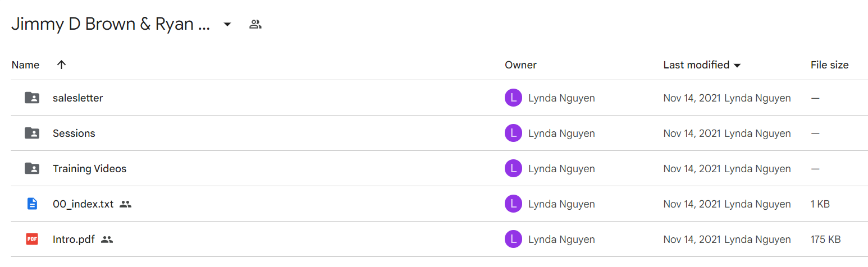Screen dimensions: 868x267
Task: Select the Training Videos folder icon
Action: point(32,168)
